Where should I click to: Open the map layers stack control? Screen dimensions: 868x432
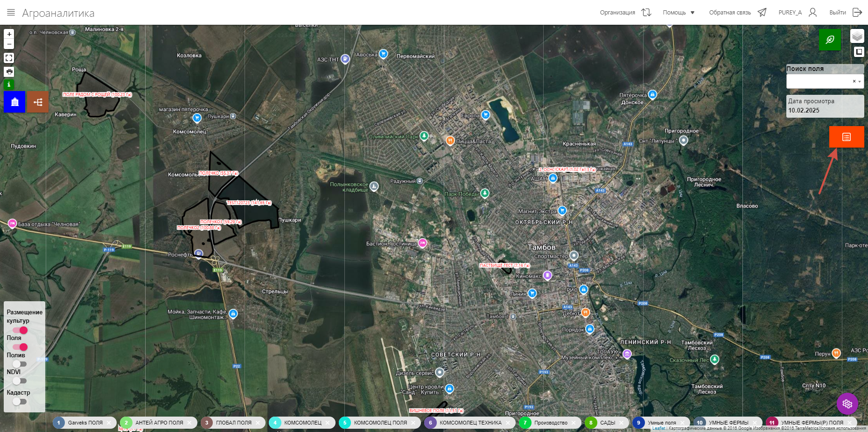tap(857, 36)
